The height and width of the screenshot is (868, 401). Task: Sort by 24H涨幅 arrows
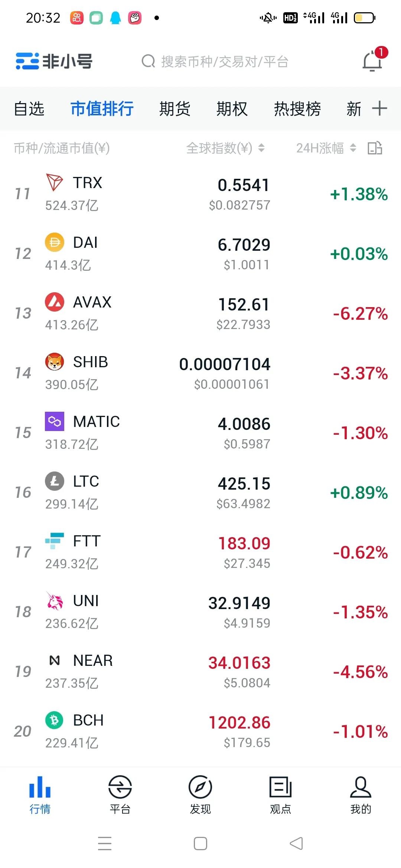click(353, 148)
